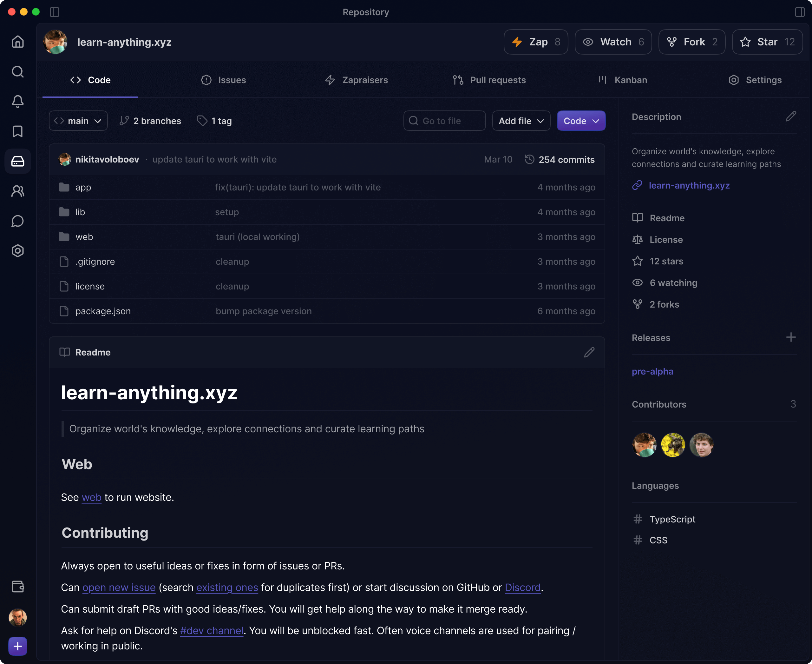The width and height of the screenshot is (812, 664).
Task: Fork the learn-anything.xyz repository
Action: click(x=691, y=42)
